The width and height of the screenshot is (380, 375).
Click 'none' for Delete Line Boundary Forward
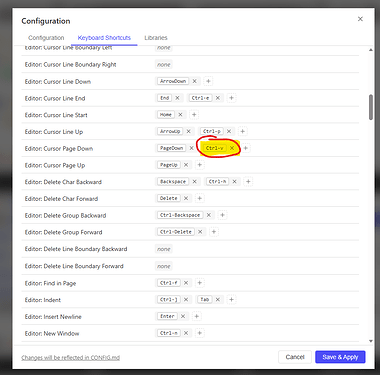[x=164, y=266]
